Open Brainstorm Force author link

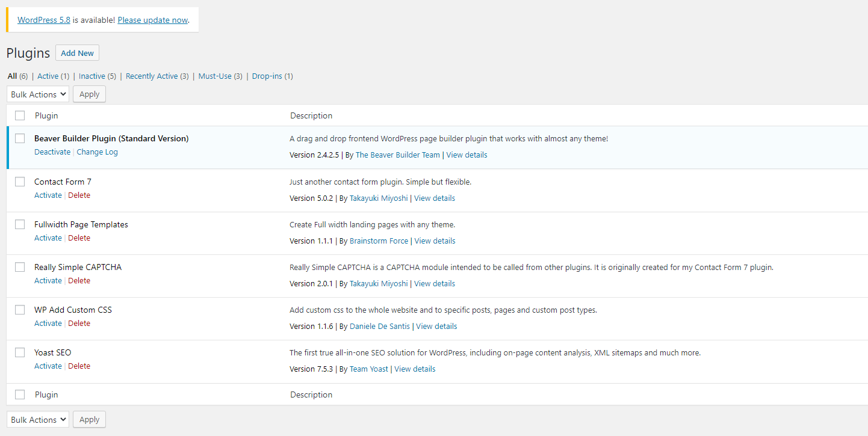(x=379, y=241)
